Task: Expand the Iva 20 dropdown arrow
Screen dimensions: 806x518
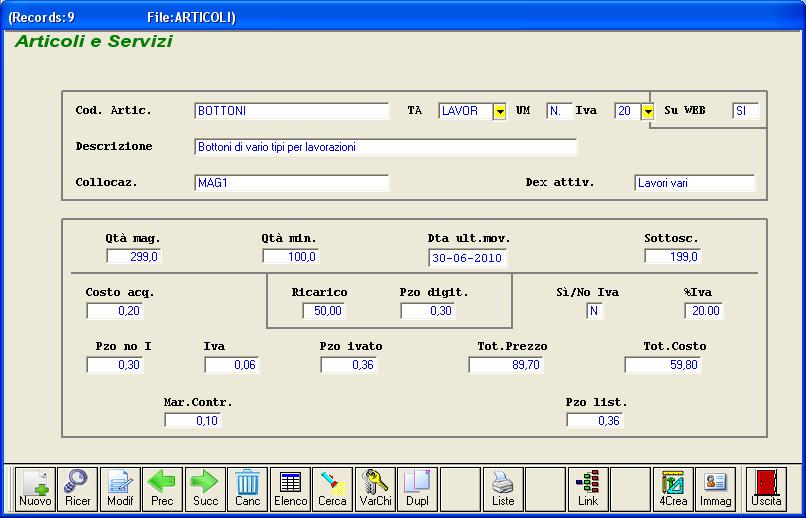Action: tap(648, 111)
